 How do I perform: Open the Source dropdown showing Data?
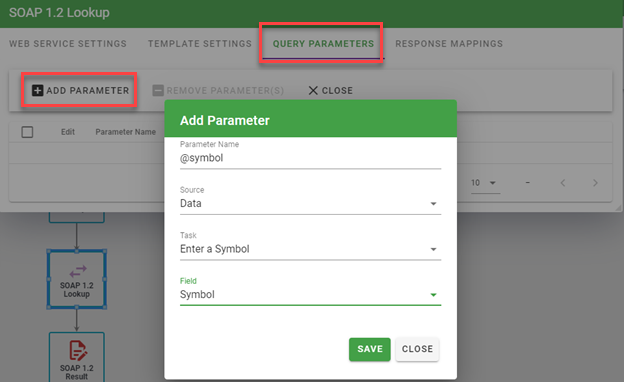[x=310, y=203]
